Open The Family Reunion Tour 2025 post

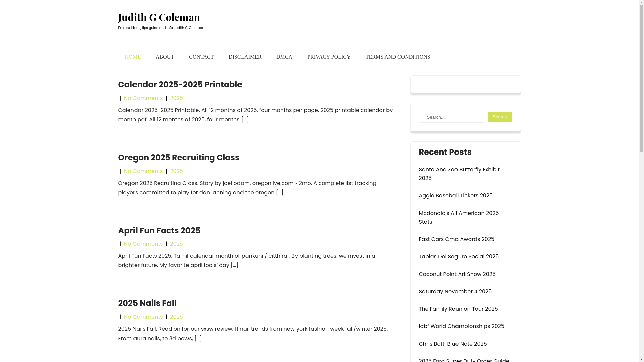(458, 309)
